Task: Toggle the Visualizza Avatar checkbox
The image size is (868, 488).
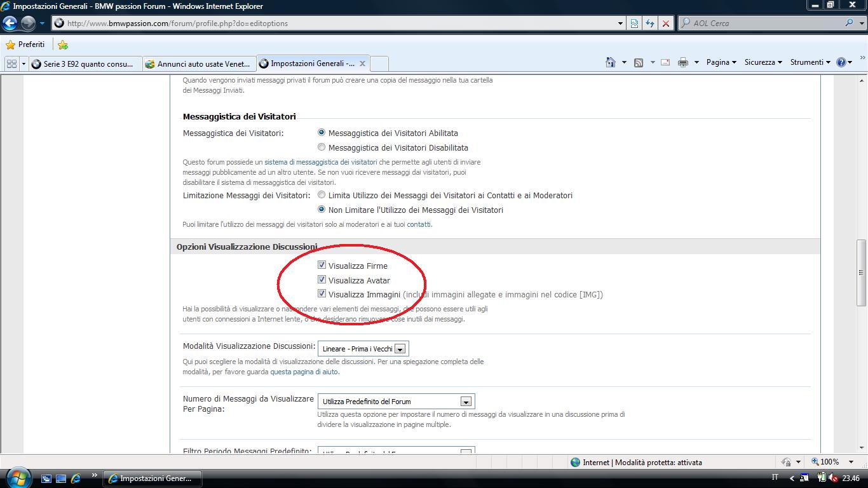Action: [x=322, y=280]
